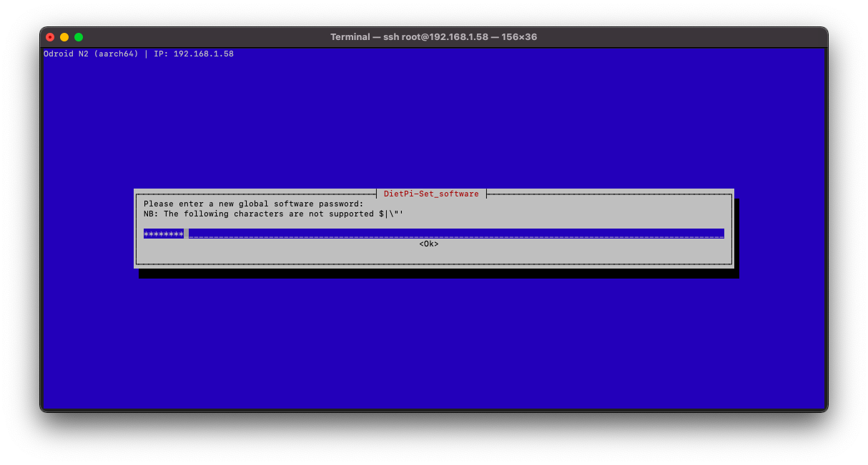The width and height of the screenshot is (868, 465).
Task: Click the 'Odroid N2 (aarch64)' header text
Action: pyautogui.click(x=91, y=54)
